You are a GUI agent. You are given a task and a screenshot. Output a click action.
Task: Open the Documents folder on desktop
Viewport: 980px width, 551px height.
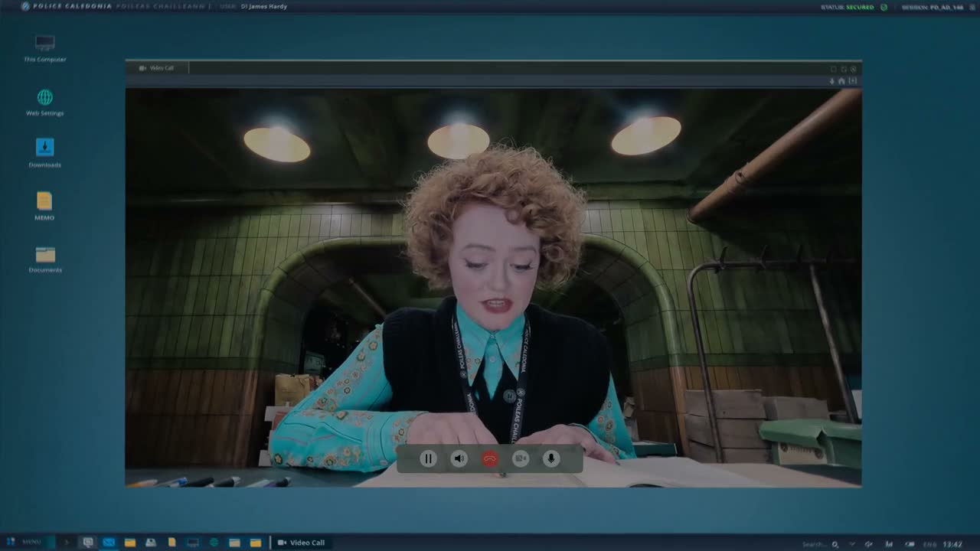(x=45, y=259)
